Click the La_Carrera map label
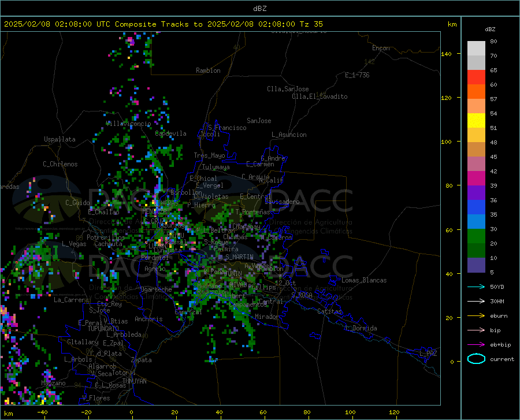 pyautogui.click(x=71, y=300)
